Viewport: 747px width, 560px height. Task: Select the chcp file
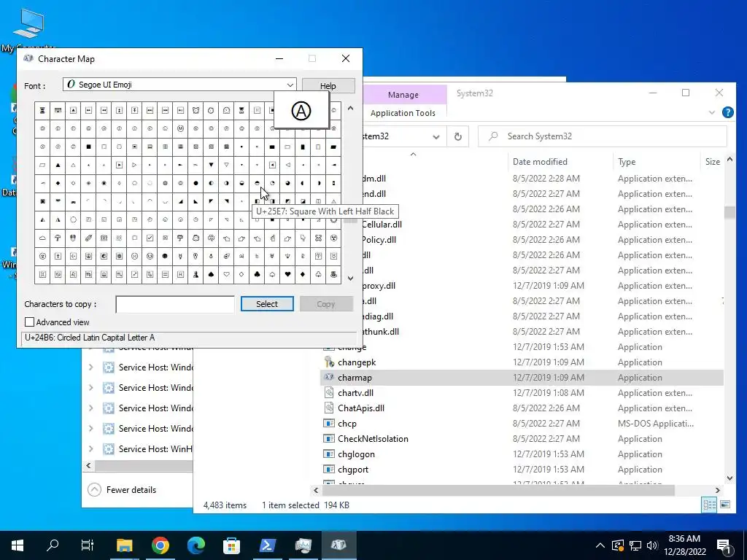[347, 424]
